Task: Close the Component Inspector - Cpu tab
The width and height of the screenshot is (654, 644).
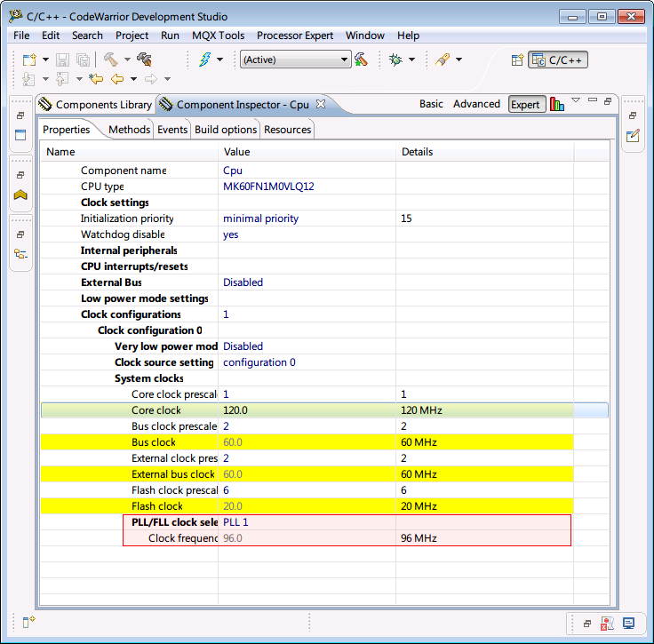Action: coord(320,104)
